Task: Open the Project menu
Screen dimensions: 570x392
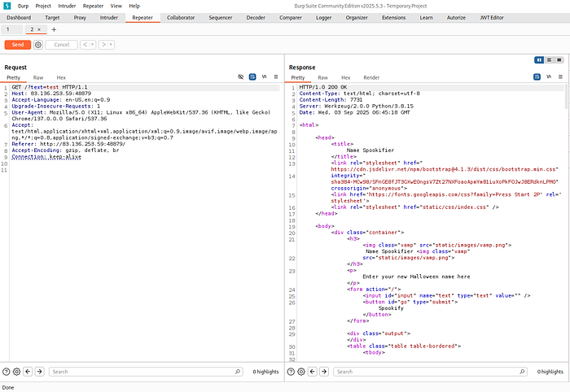Action: point(43,6)
